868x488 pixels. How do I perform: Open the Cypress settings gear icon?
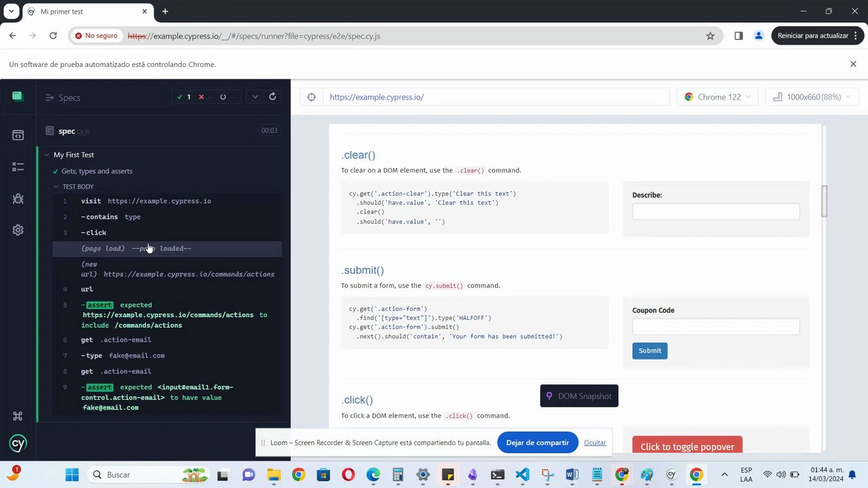pyautogui.click(x=18, y=230)
